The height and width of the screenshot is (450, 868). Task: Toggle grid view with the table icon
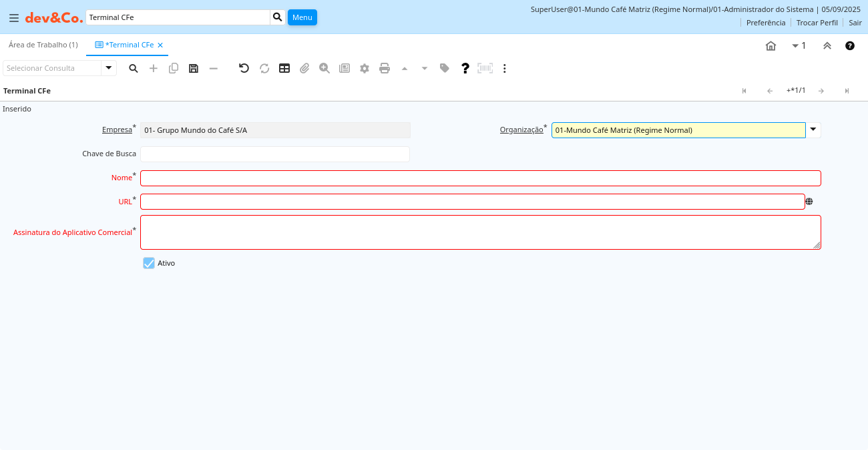click(x=284, y=68)
